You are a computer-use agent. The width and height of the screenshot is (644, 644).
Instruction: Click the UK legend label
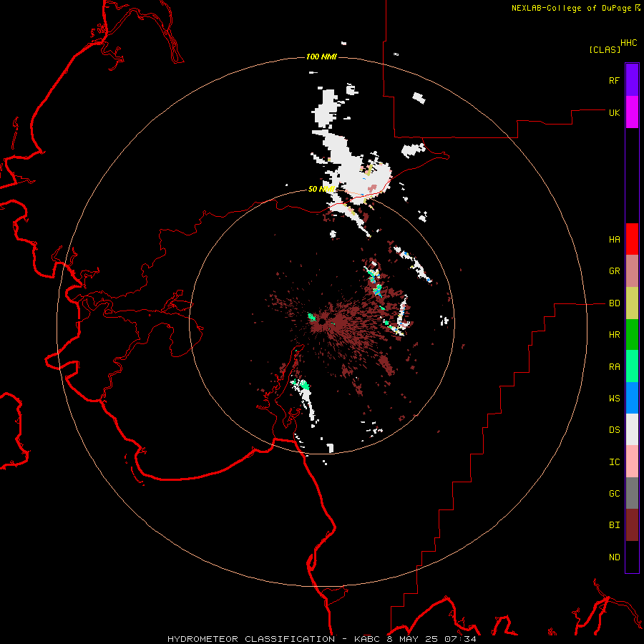615,112
